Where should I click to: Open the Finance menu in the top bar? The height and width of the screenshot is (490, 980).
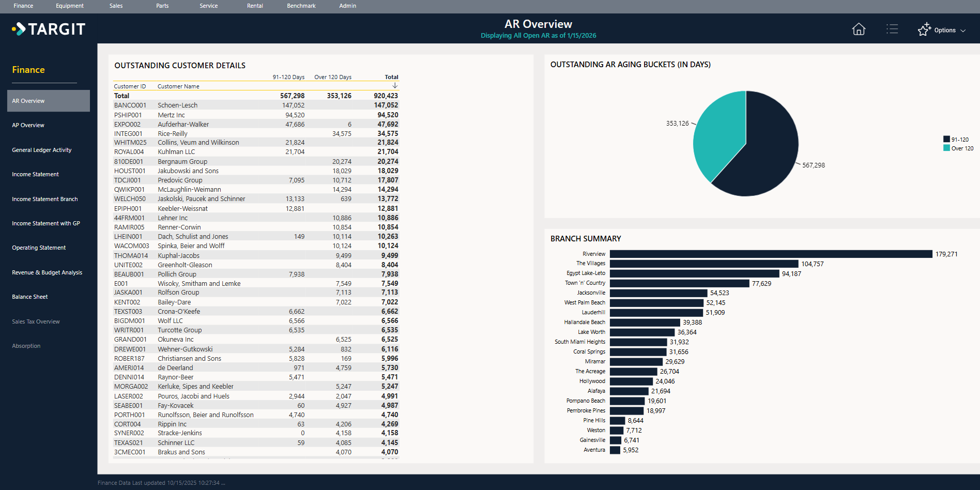click(23, 6)
